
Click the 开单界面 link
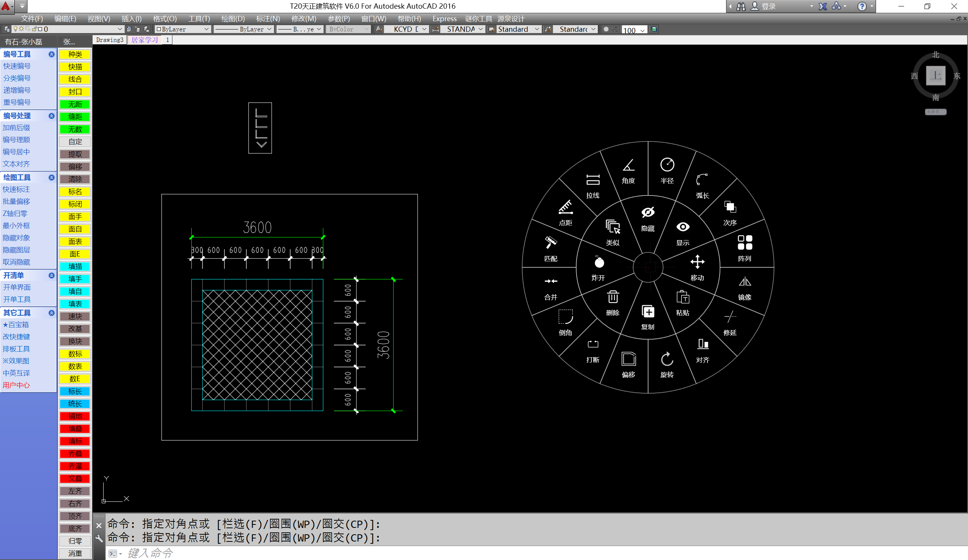17,287
